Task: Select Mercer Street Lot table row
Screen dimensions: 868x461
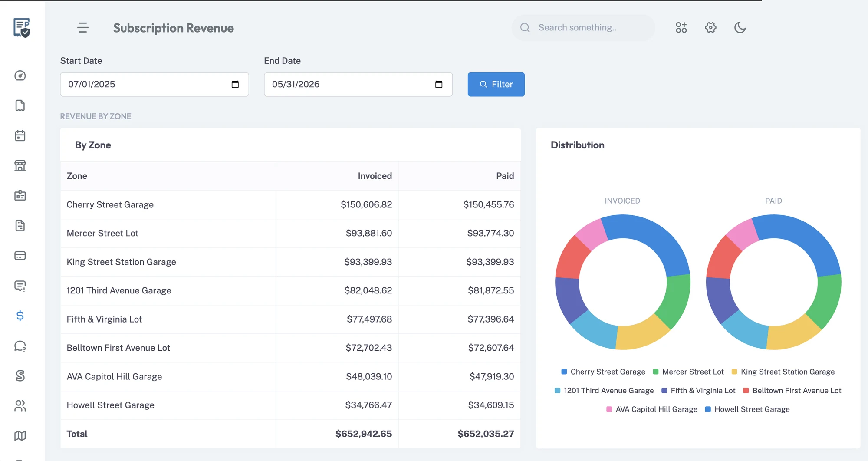Action: 290,234
